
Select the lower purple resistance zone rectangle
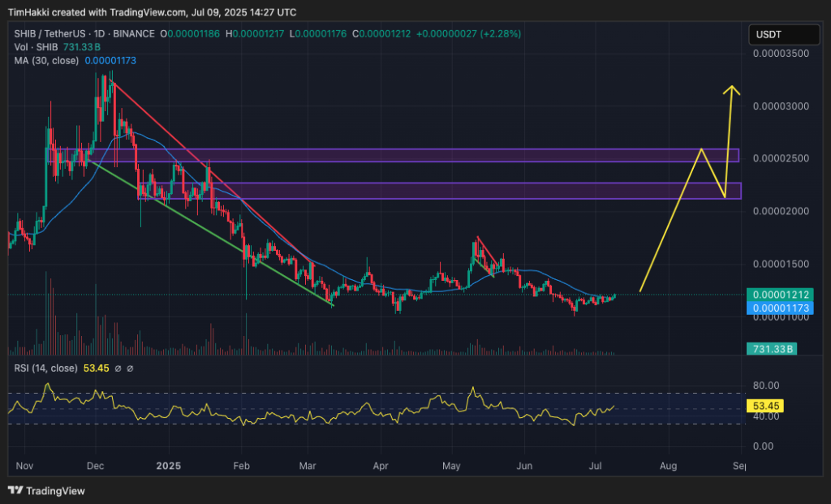pos(438,191)
